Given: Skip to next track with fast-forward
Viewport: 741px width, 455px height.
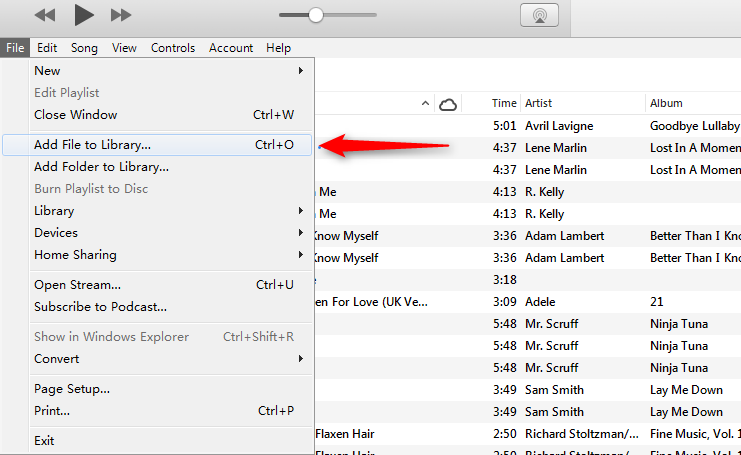Looking at the screenshot, I should (x=121, y=15).
